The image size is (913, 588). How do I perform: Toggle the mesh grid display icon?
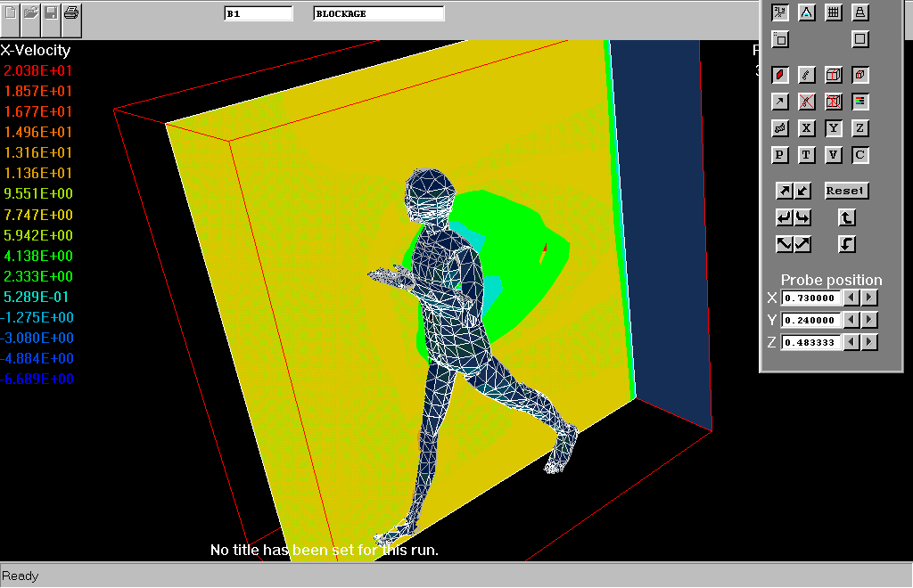pos(834,12)
